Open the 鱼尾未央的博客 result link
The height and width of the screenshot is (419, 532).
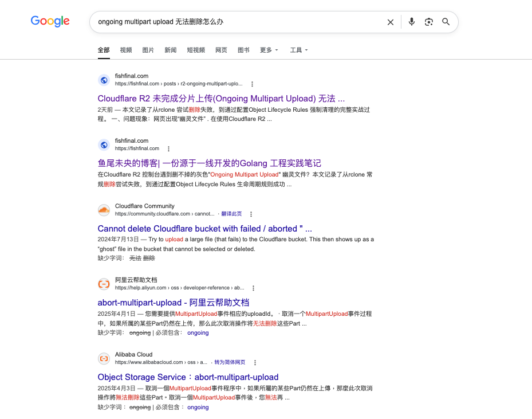pos(210,163)
